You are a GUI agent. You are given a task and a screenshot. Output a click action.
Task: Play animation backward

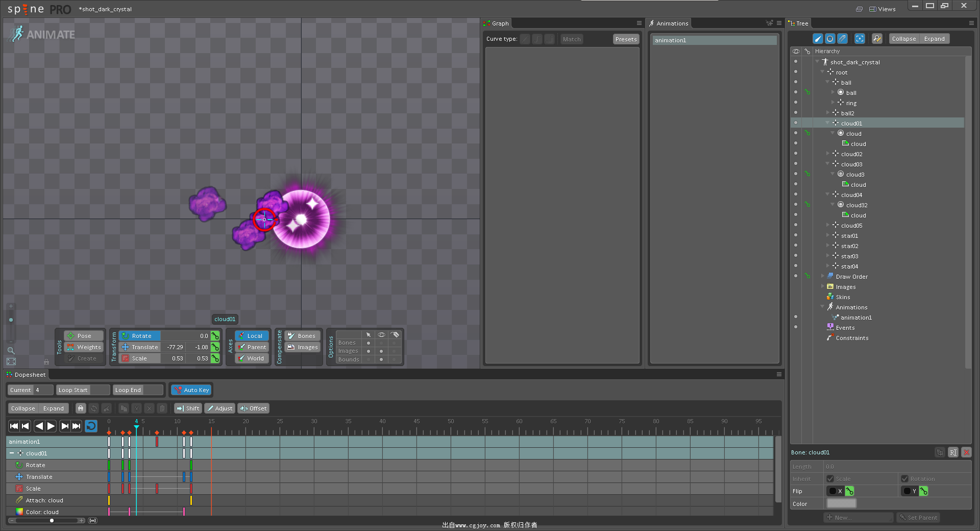coord(39,426)
